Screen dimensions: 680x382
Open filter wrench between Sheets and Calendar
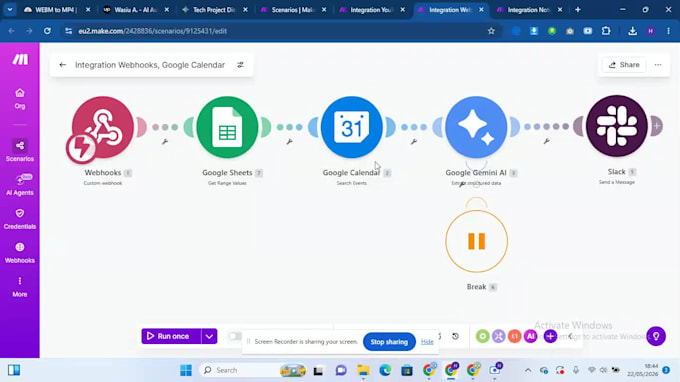[x=289, y=141]
